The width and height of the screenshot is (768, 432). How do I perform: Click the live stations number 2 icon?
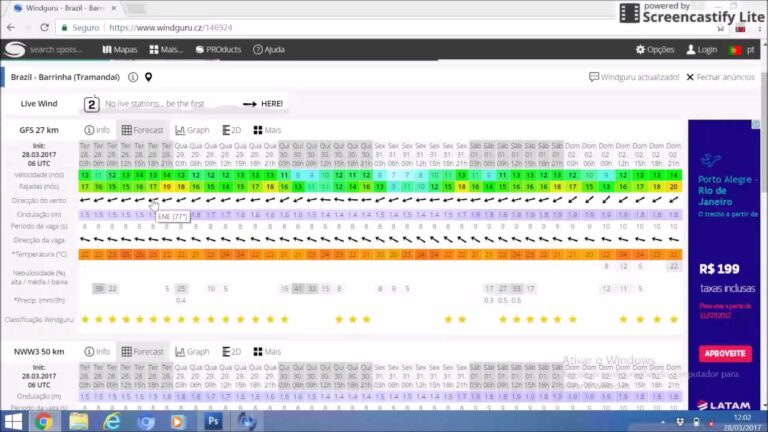pos(92,104)
